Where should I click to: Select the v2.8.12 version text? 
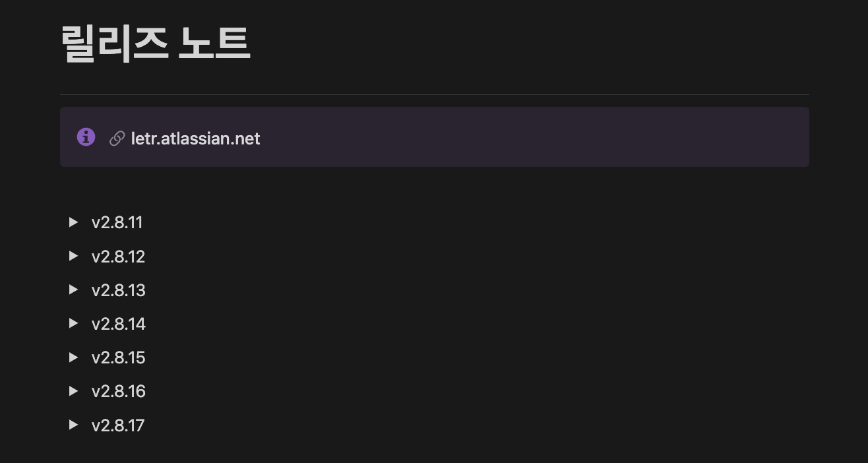(118, 257)
